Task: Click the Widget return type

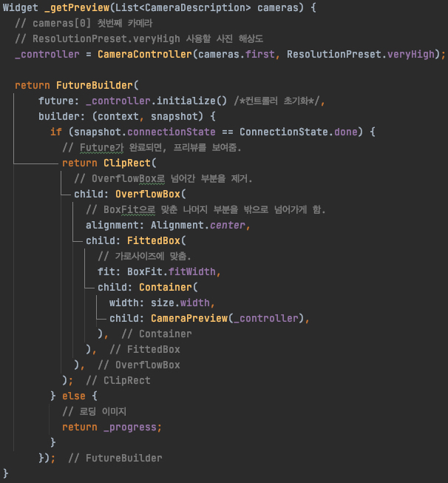Action: (x=20, y=7)
